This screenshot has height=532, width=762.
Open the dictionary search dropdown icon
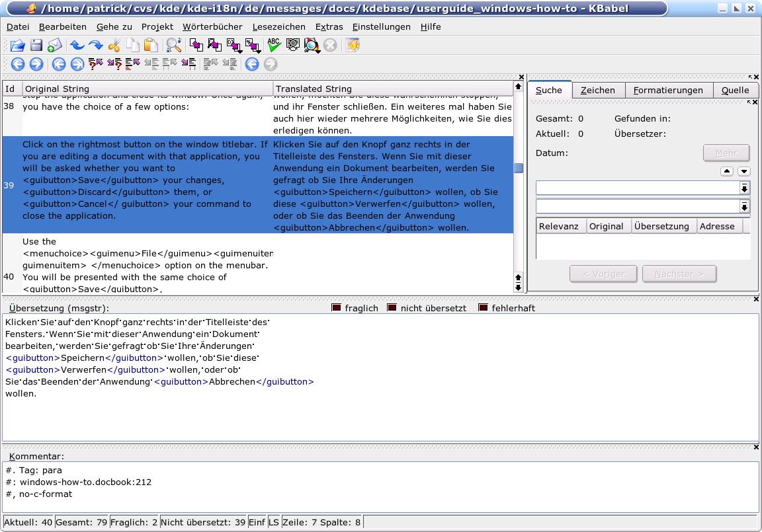312,46
